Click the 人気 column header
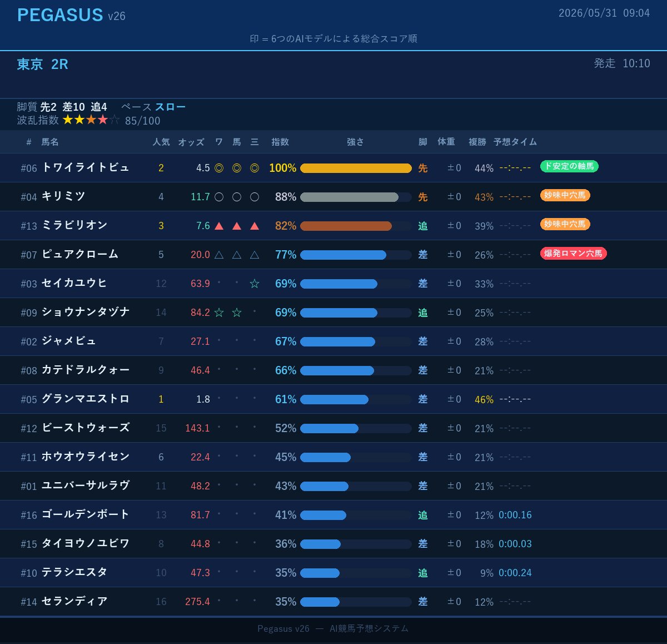667x644 pixels. point(161,142)
